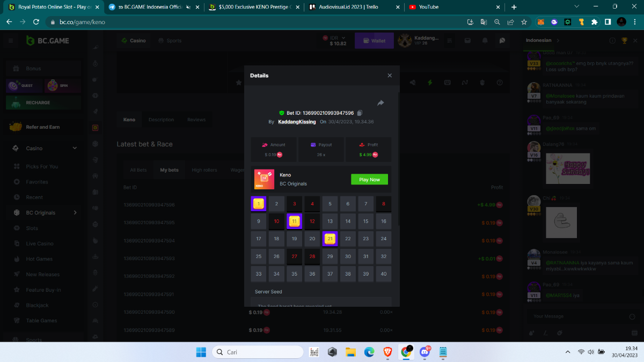644x362 pixels.
Task: Open the browser extensions puzzle icon
Action: (x=594, y=22)
